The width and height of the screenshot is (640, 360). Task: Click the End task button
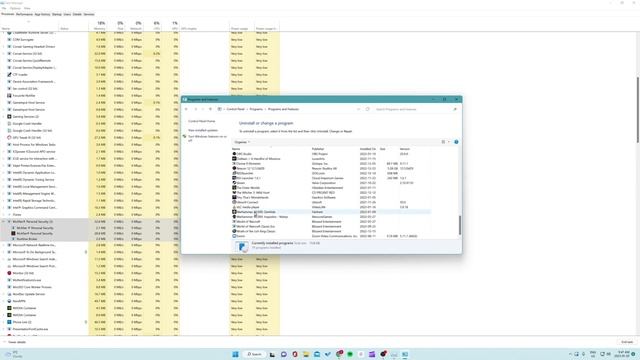pyautogui.click(x=627, y=342)
